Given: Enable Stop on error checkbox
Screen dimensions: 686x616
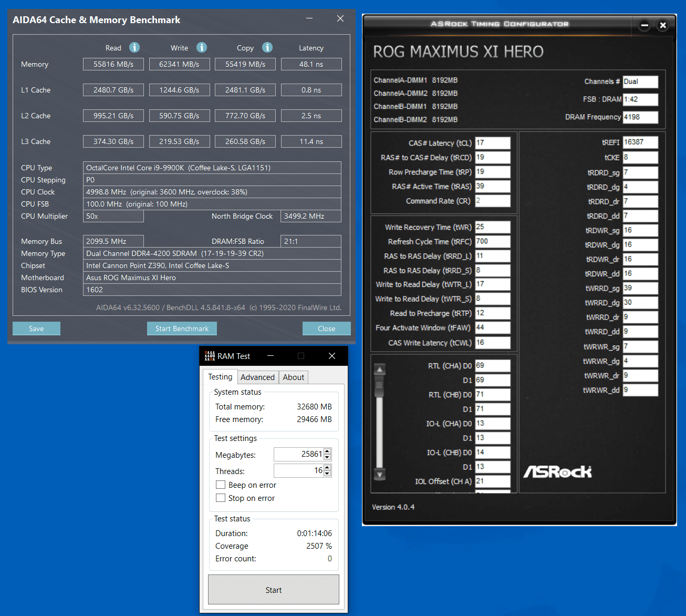Looking at the screenshot, I should (x=221, y=498).
